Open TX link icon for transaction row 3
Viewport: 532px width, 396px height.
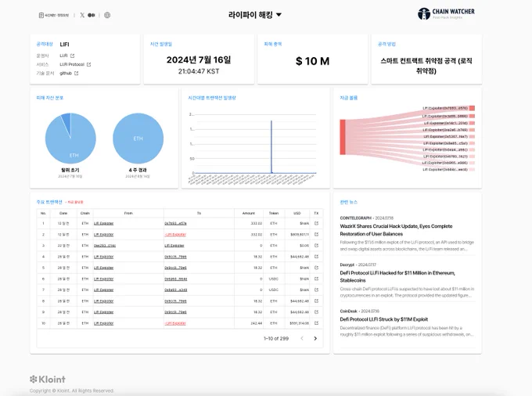316,245
